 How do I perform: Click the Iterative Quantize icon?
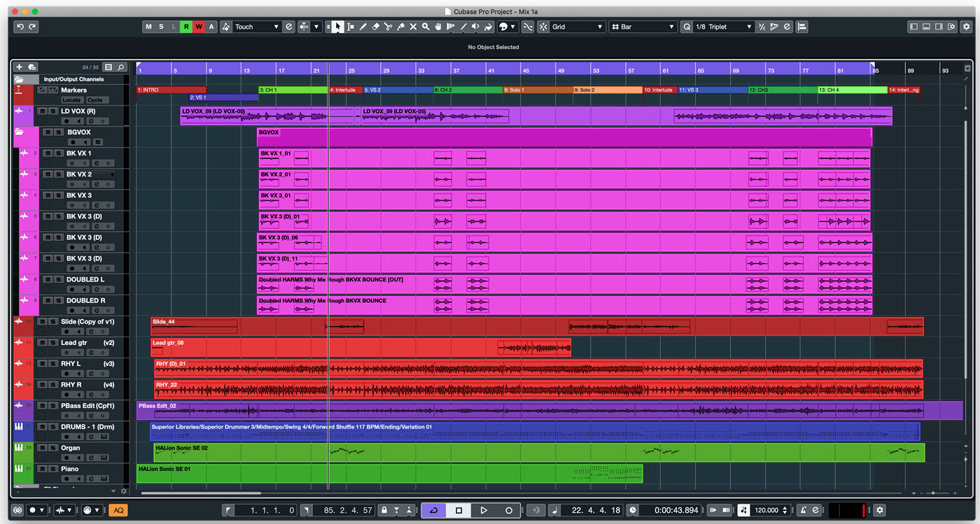click(x=762, y=27)
